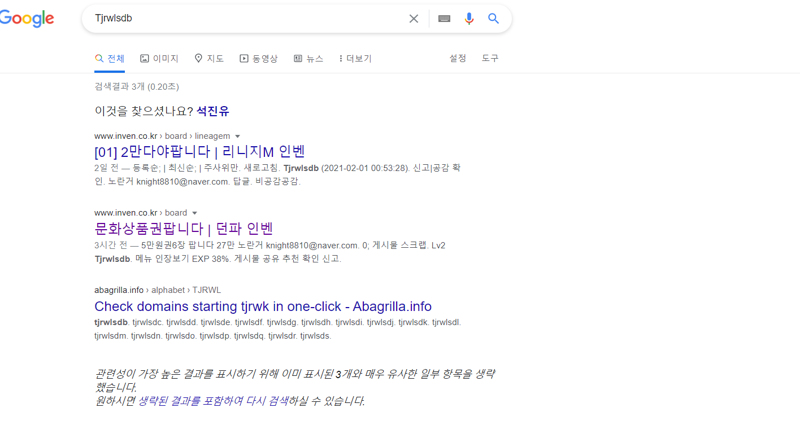Image resolution: width=800 pixels, height=447 pixels.
Task: Click the result count text 검색결과 3개
Action: click(137, 87)
